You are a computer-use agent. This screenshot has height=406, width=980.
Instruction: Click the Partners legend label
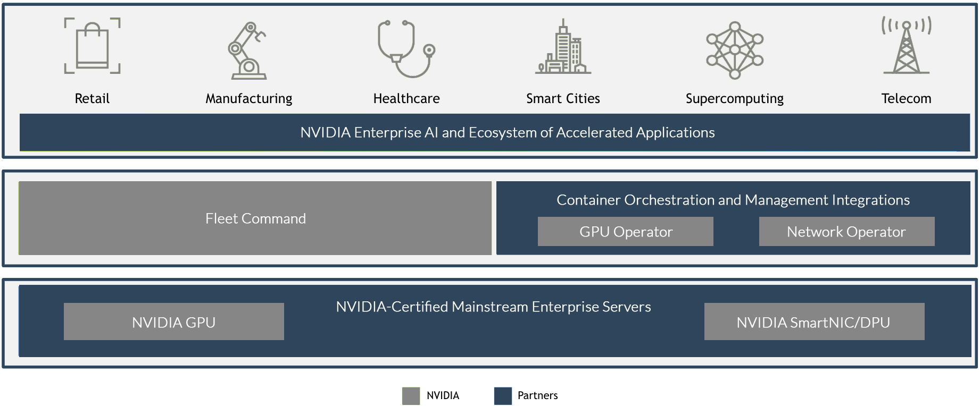(x=537, y=395)
